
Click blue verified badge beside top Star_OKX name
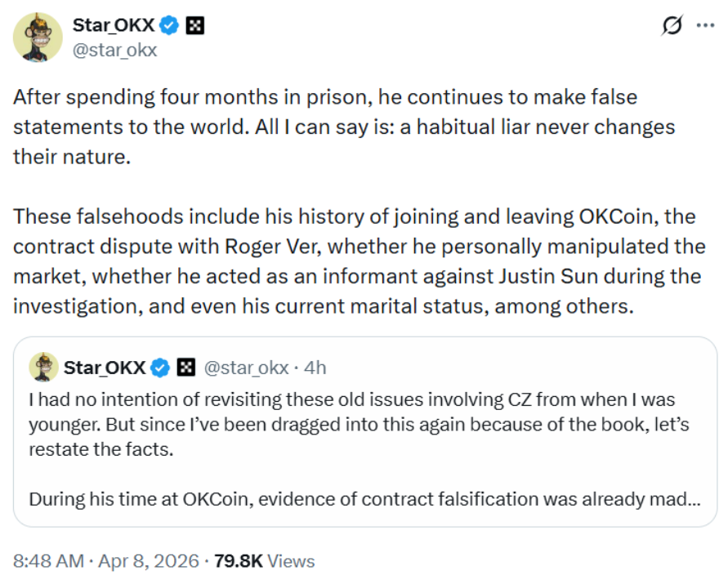[169, 26]
